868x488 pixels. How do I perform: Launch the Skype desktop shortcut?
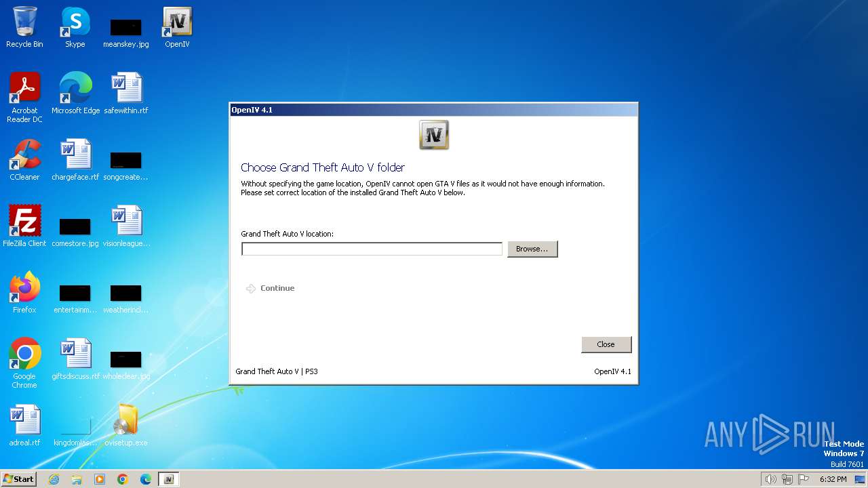click(75, 27)
